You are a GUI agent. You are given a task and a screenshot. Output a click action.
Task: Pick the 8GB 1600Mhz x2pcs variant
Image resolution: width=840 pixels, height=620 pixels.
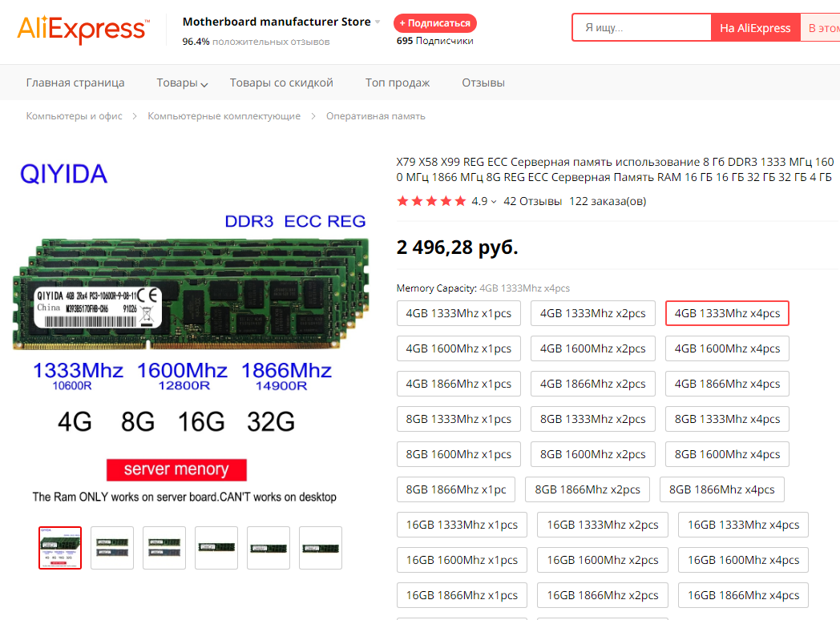pos(593,454)
